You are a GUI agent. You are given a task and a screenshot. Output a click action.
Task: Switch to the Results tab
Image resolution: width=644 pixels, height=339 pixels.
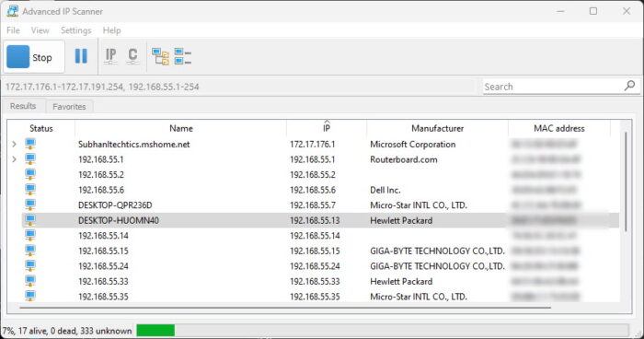pos(23,106)
